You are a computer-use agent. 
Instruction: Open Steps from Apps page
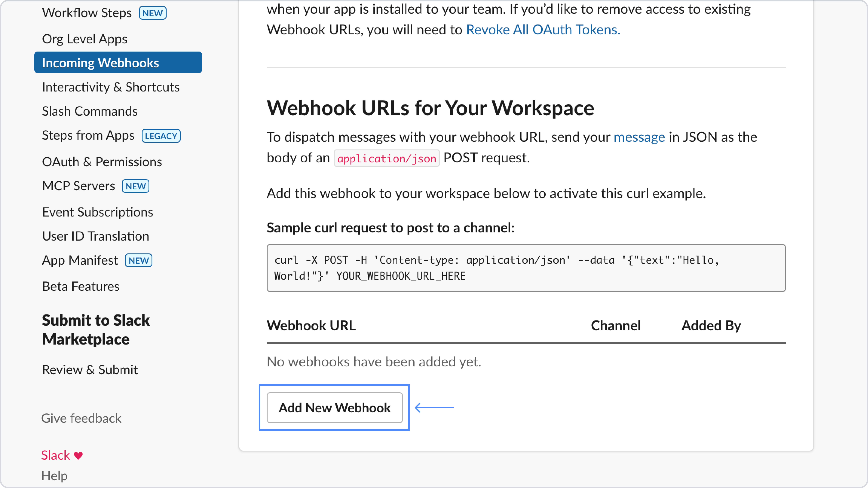[x=88, y=135]
